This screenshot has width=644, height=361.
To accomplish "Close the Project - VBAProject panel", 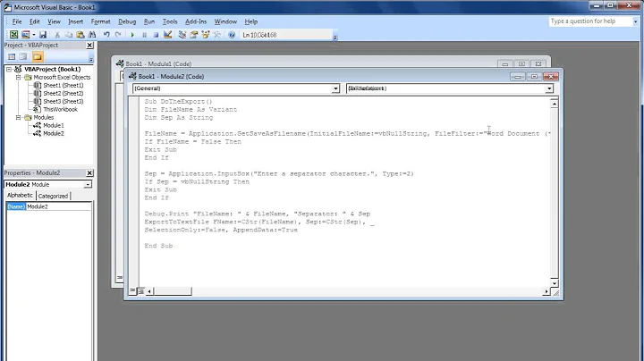I will click(x=89, y=45).
